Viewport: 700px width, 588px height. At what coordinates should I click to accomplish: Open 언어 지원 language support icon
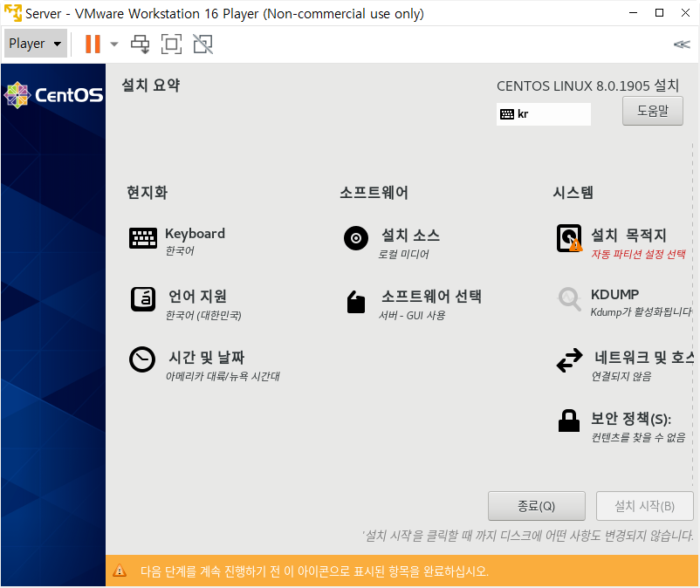point(143,299)
